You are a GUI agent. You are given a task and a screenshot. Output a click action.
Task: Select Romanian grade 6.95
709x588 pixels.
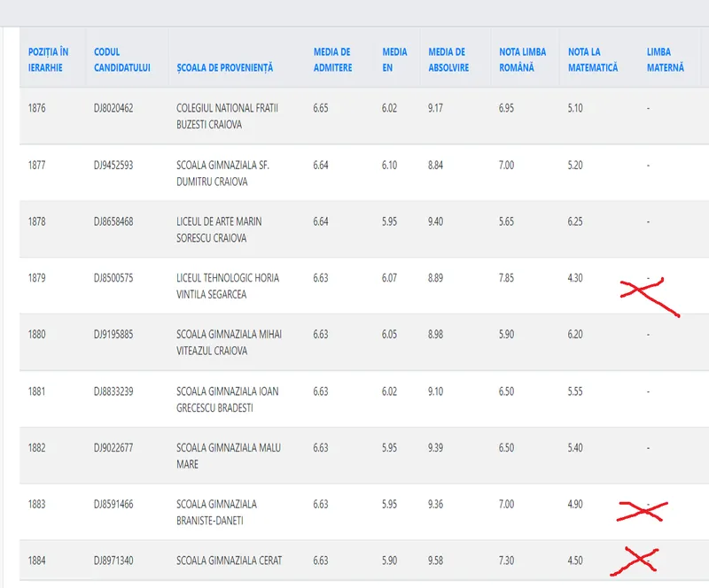[x=506, y=108]
